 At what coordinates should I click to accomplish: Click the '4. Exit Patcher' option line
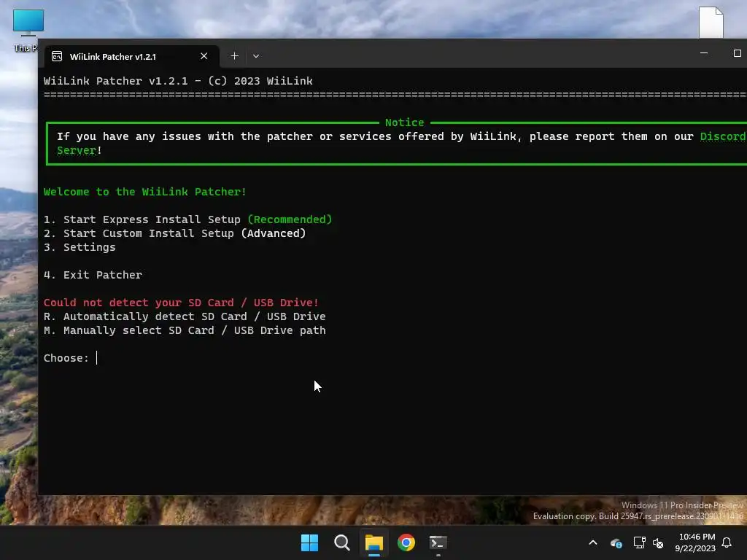coord(93,275)
